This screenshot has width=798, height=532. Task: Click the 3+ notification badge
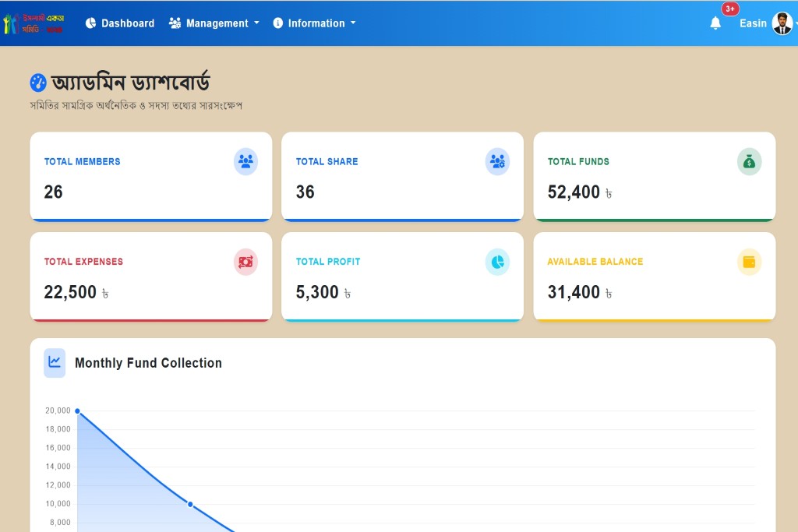(730, 9)
